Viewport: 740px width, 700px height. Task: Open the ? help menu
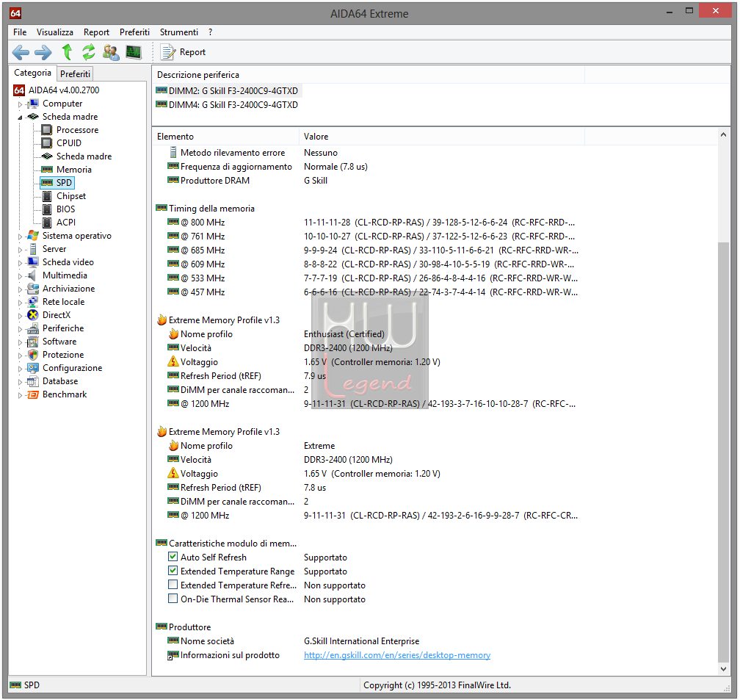(210, 32)
